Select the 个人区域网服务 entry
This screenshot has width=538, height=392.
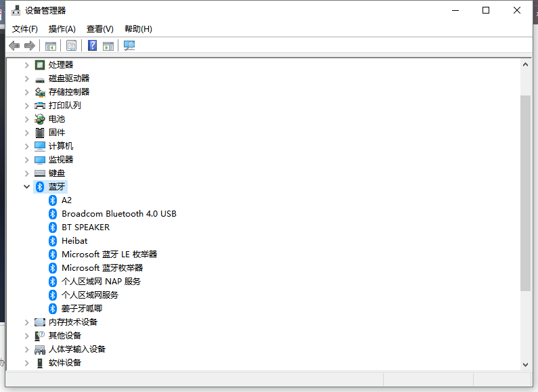point(90,295)
